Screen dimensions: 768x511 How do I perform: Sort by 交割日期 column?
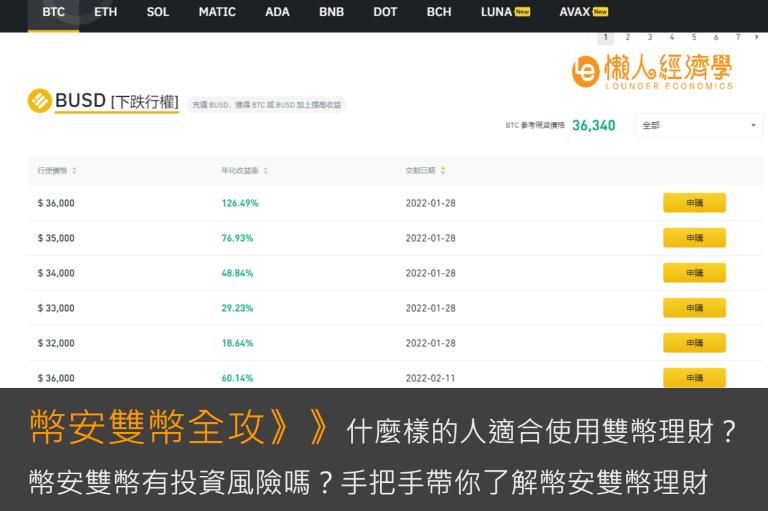coord(425,170)
